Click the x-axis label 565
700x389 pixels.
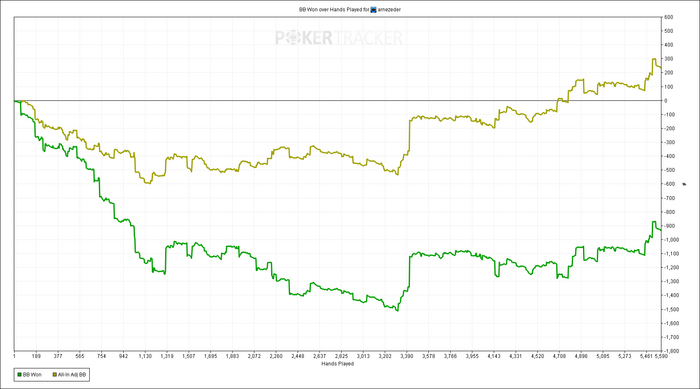coord(80,356)
